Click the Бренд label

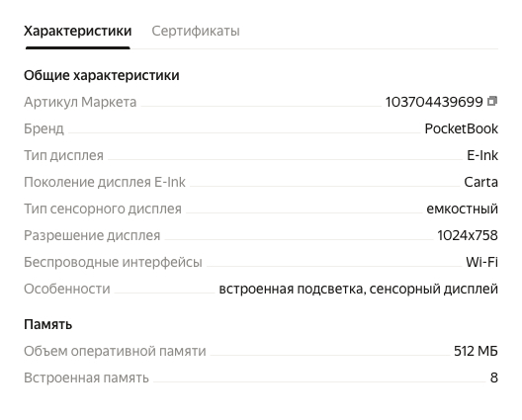43,128
